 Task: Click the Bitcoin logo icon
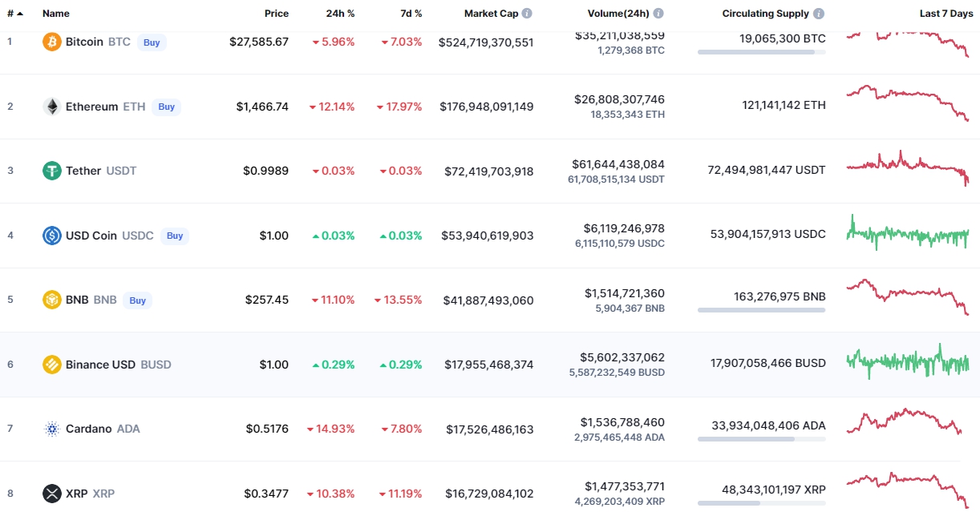(52, 42)
